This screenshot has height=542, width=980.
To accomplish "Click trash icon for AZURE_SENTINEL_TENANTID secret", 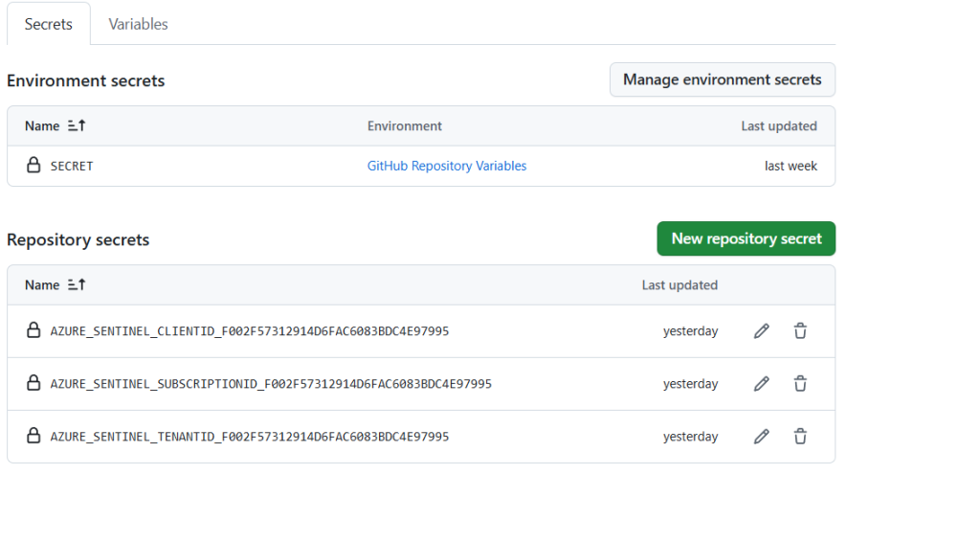I will [x=800, y=437].
